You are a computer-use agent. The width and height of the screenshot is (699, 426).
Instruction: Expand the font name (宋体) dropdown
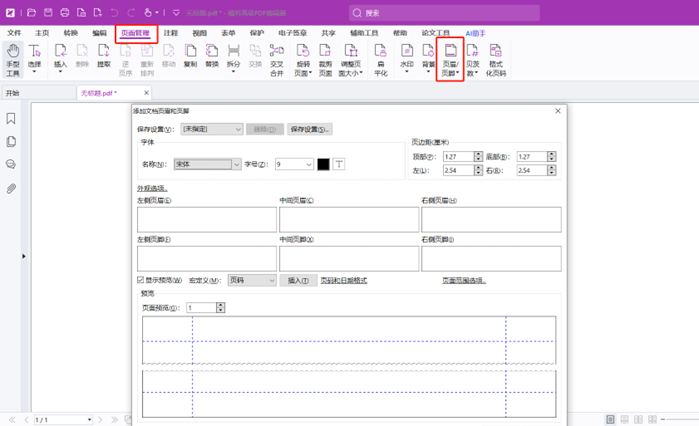point(236,164)
